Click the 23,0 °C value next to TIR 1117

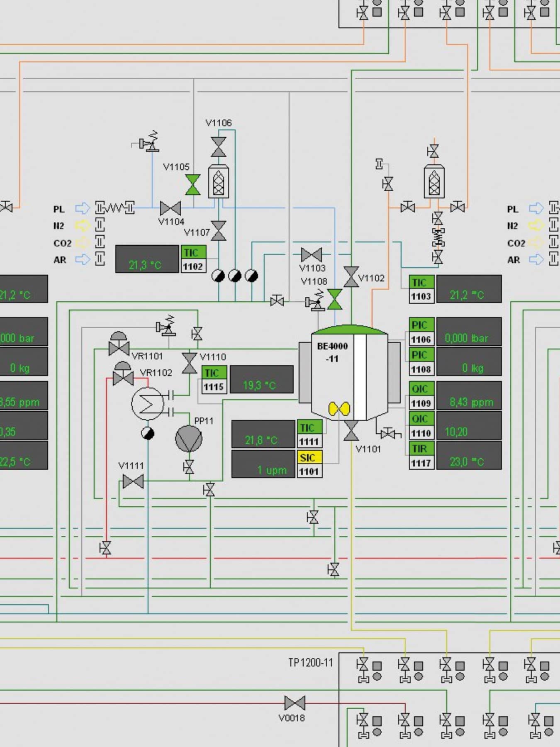pos(469,455)
